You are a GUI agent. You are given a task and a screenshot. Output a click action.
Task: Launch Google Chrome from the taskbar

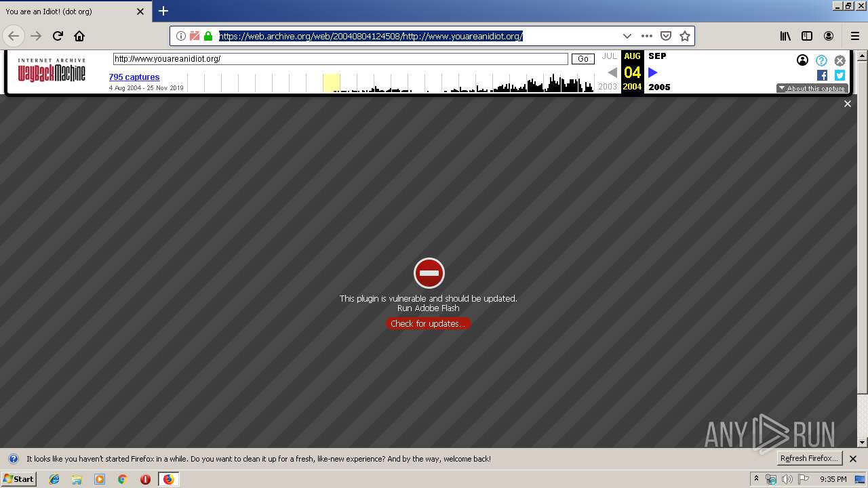pos(123,479)
